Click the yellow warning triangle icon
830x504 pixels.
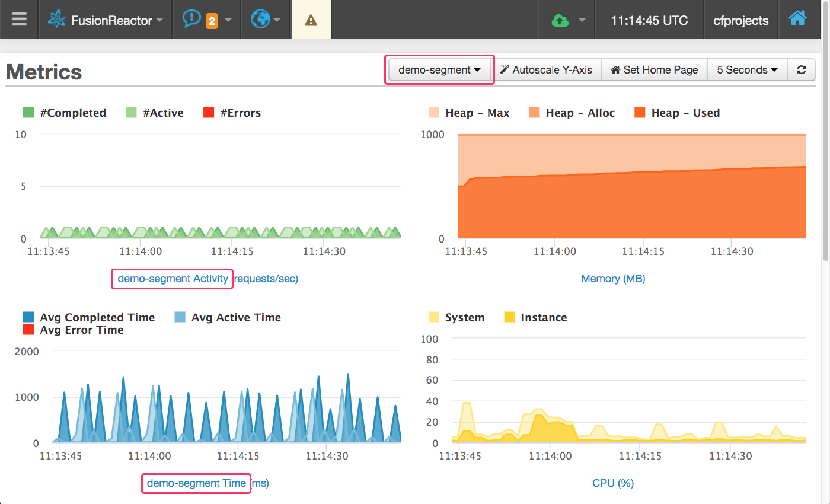[311, 20]
